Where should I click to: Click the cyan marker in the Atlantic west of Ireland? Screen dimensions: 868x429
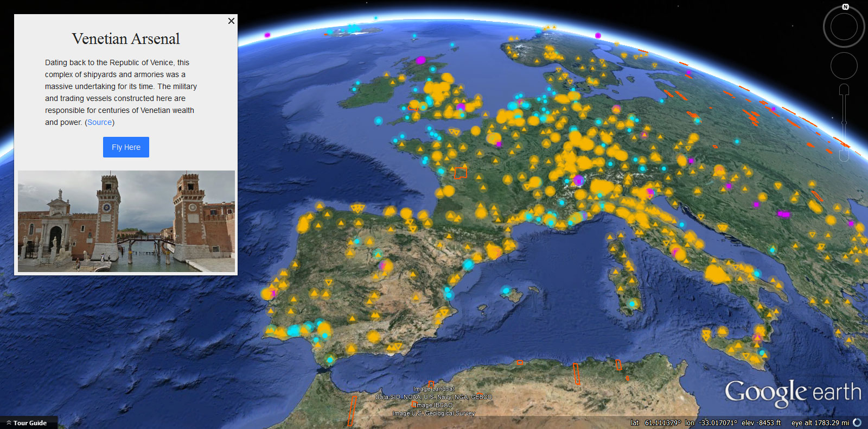point(378,121)
